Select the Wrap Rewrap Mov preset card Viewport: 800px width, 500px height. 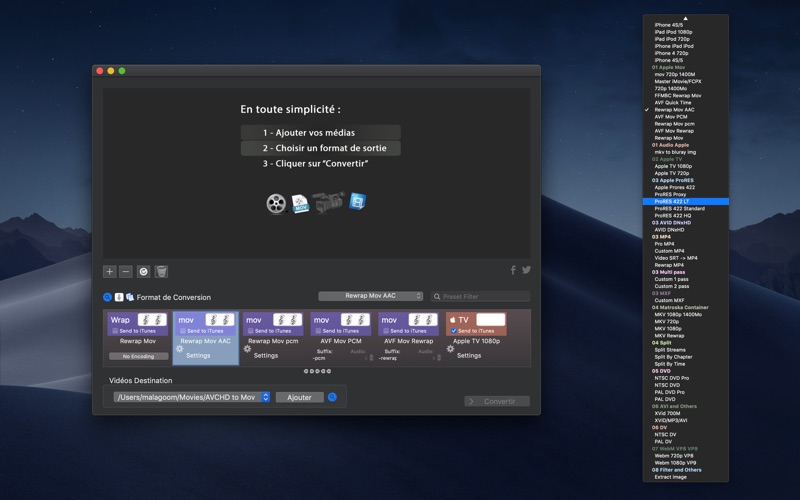[x=138, y=338]
